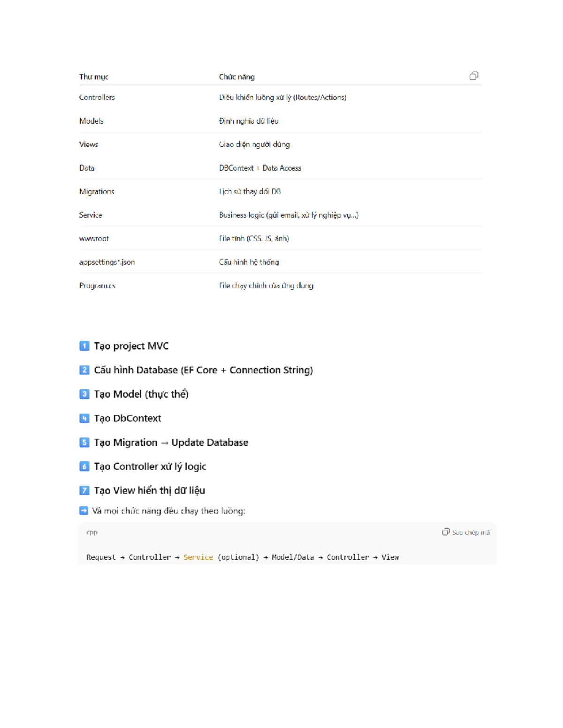Viewport: 563px width, 728px height.
Task: Click the appsettings*.json cell
Action: pos(107,262)
